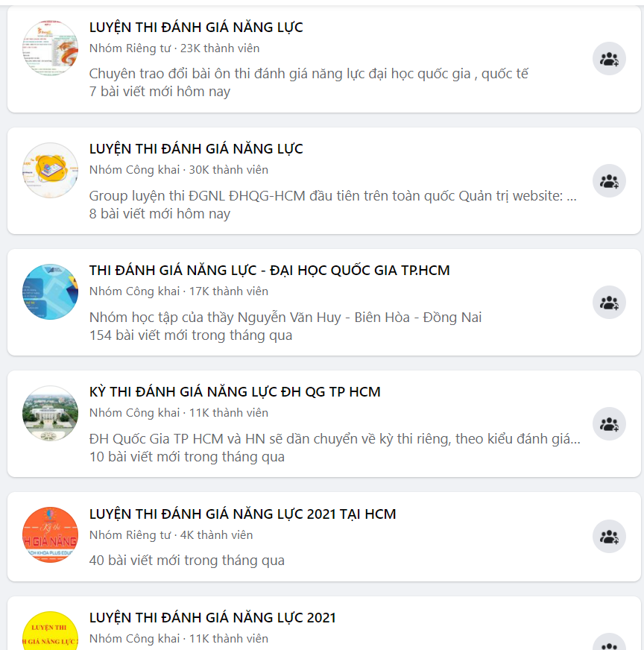This screenshot has width=644, height=650.
Task: Click the join icon for THI ĐÁNH GIÁ NĂNG LỰC - ĐẠI HỌC QUỐC GIA TP.HCM
Action: click(609, 301)
